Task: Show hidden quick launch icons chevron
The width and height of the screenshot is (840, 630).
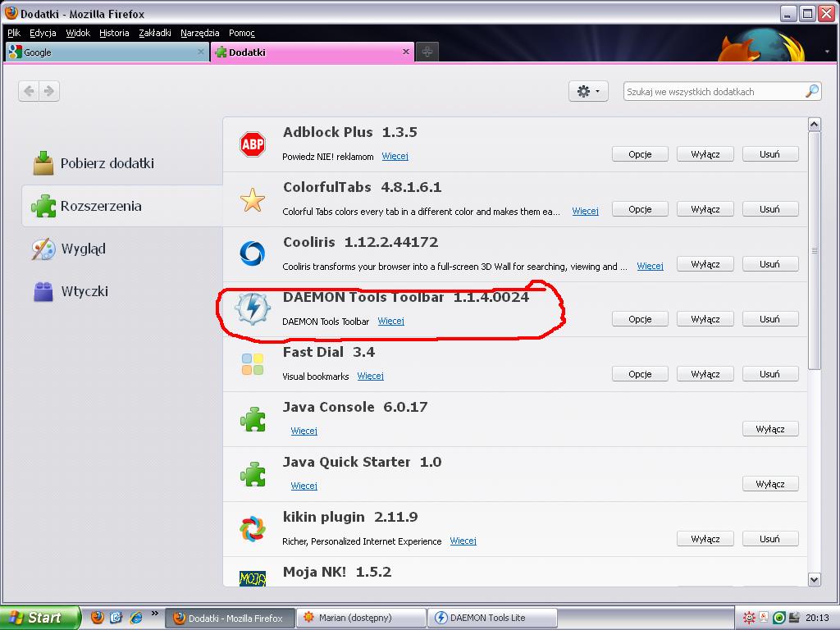Action: click(155, 614)
